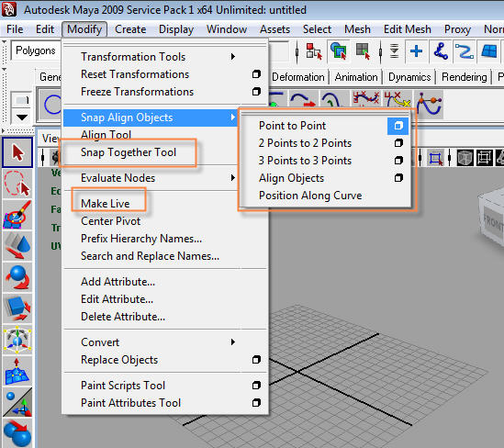Collapse the status line section handle left of hierarchy icon
The width and height of the screenshot is (504, 448).
pyautogui.click(x=297, y=51)
